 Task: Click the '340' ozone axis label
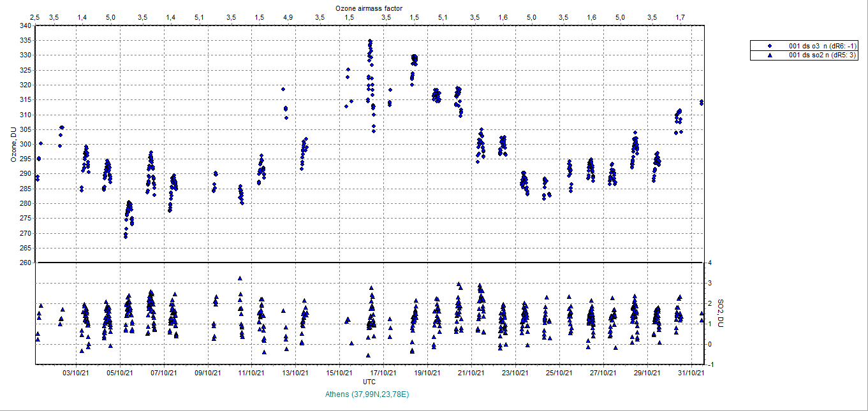[25, 25]
